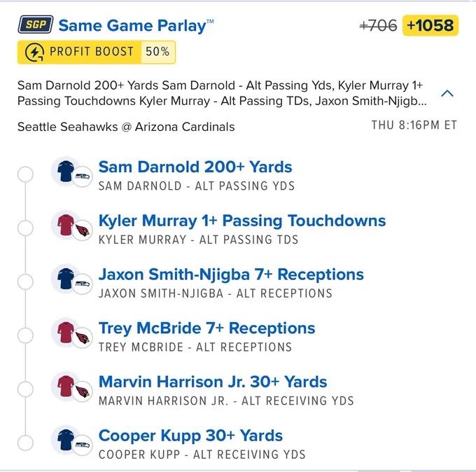Open the Seattle Seahawks @ Arizona Cardinals matchup
This screenshot has width=476, height=472.
point(126,127)
